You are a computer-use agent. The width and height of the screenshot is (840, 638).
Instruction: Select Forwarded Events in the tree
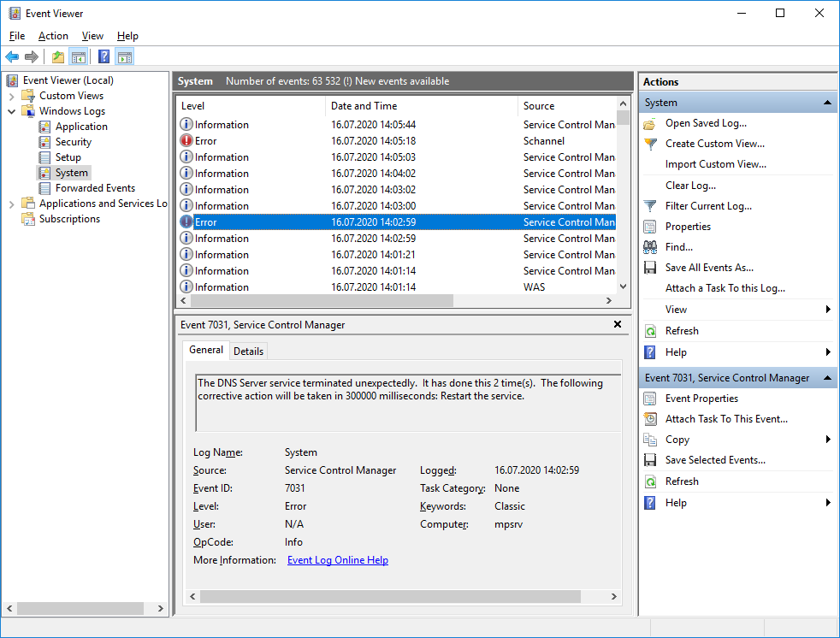coord(95,188)
